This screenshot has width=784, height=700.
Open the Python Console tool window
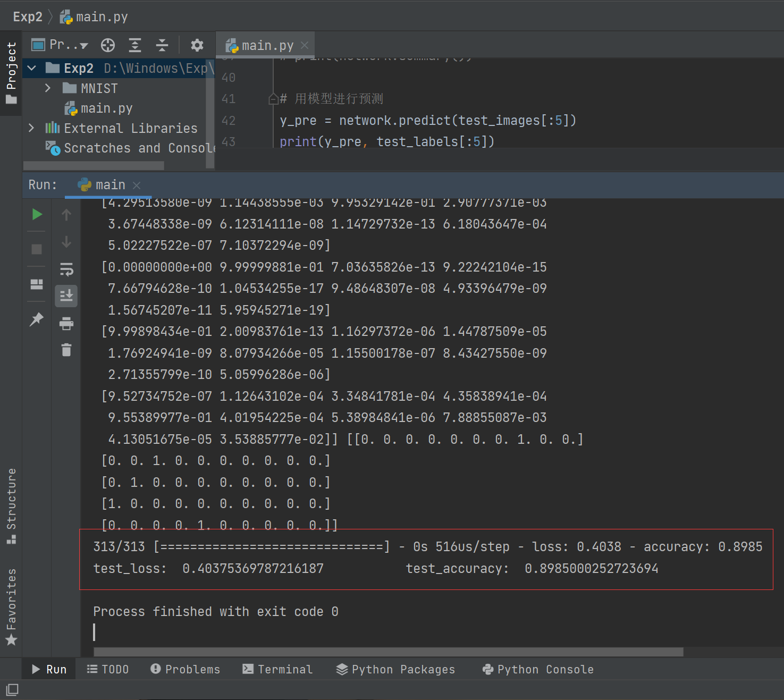[x=538, y=669]
